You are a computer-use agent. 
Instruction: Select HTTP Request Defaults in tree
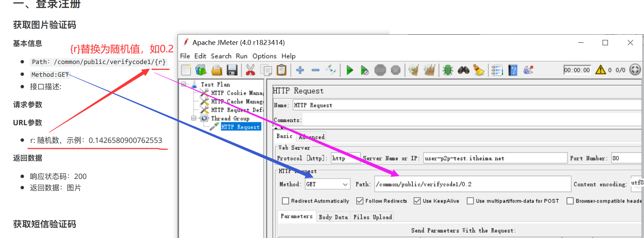tap(237, 110)
